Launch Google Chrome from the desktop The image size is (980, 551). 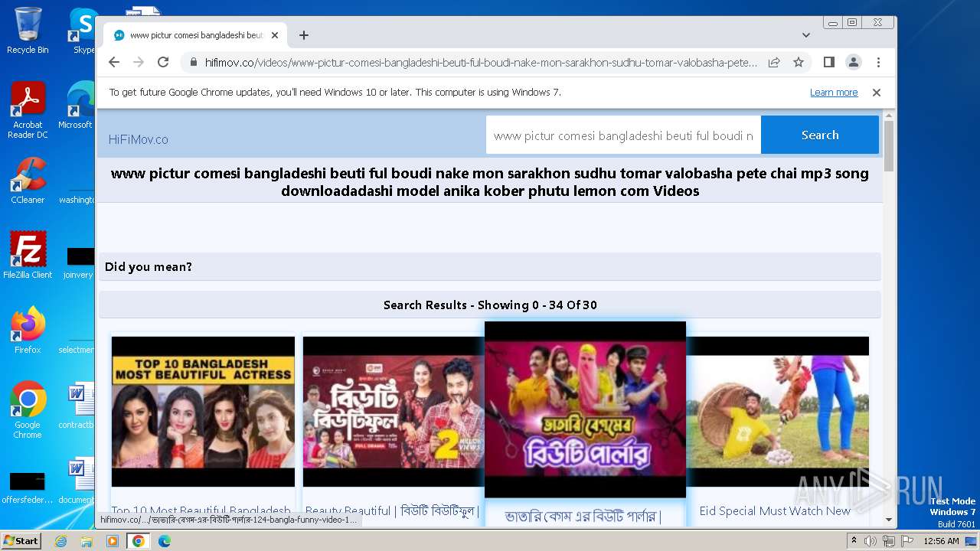point(28,409)
